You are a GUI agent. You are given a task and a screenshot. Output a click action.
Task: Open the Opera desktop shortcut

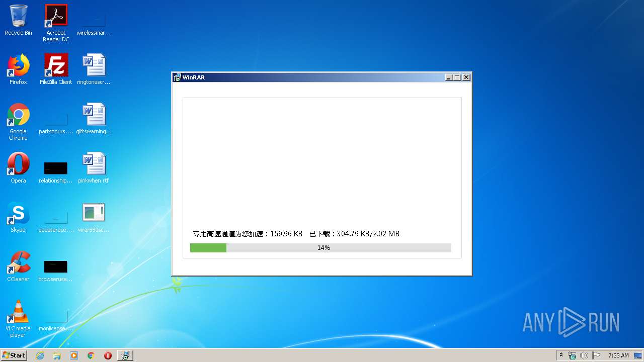(18, 168)
